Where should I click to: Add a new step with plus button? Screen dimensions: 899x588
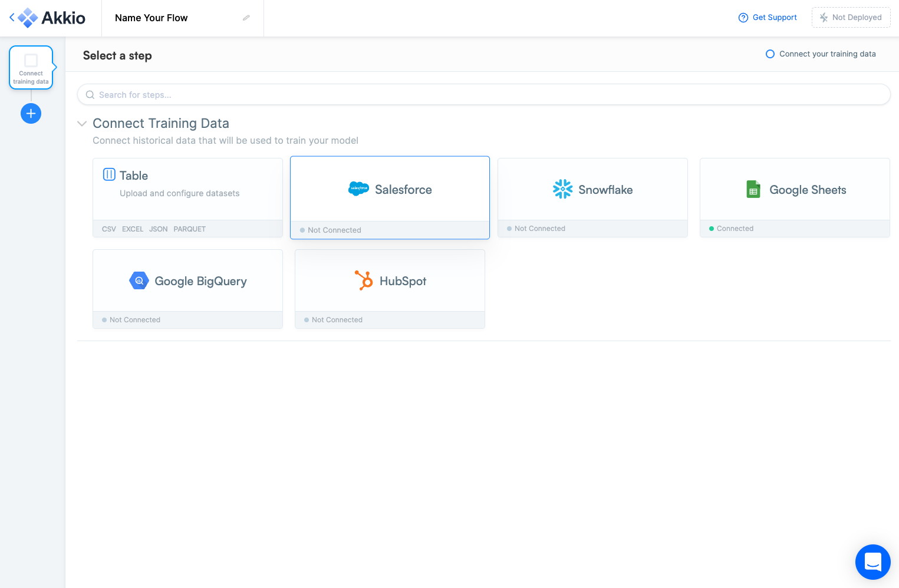(x=31, y=113)
